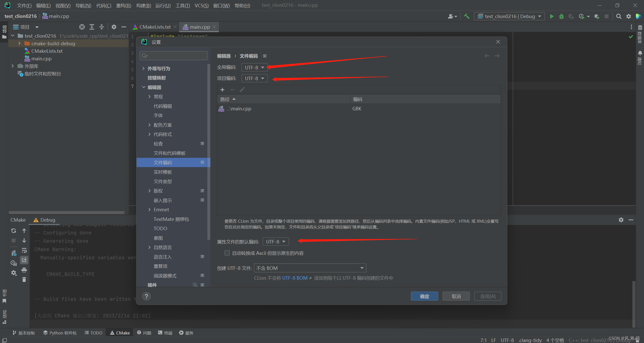Click the add path plus icon
The image size is (644, 343).
click(222, 90)
